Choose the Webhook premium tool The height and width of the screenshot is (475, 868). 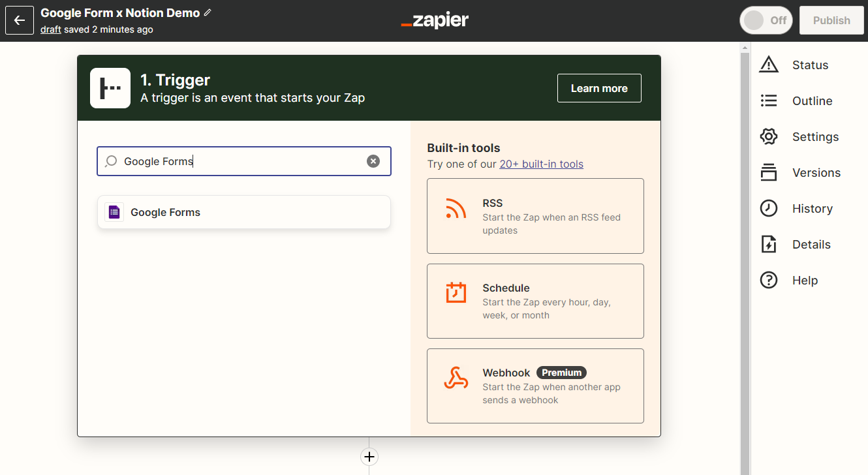(535, 386)
